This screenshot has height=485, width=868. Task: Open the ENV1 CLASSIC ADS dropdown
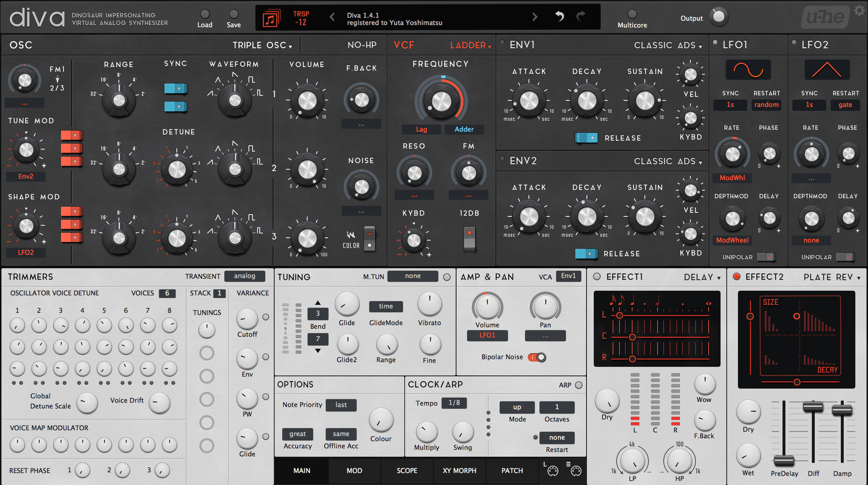click(668, 45)
